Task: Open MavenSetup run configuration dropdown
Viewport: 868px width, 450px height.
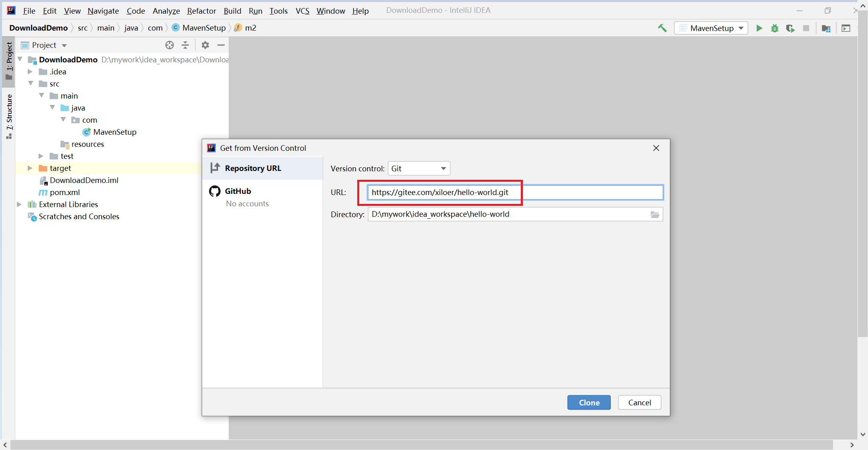Action: [711, 28]
